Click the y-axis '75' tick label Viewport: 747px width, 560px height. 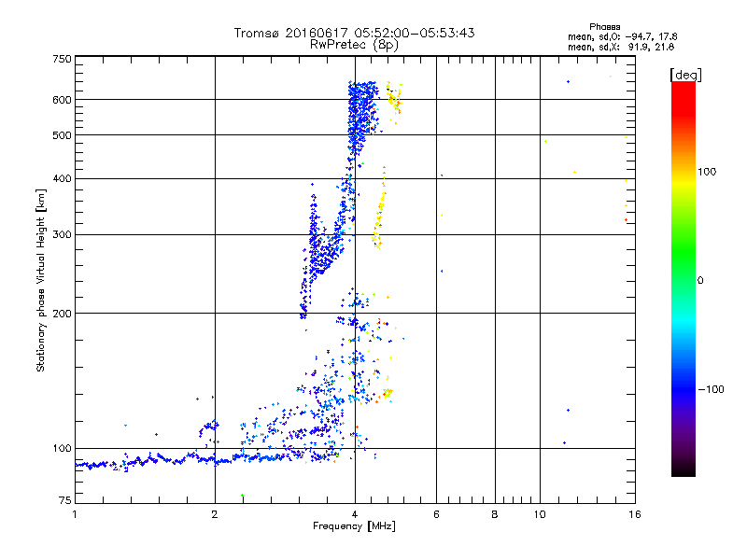(x=65, y=500)
